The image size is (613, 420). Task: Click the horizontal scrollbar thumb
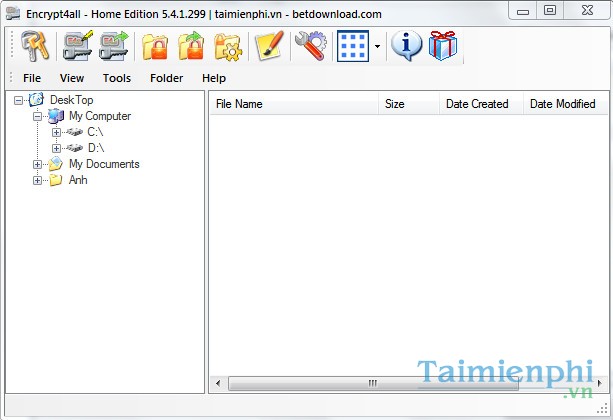pyautogui.click(x=373, y=384)
